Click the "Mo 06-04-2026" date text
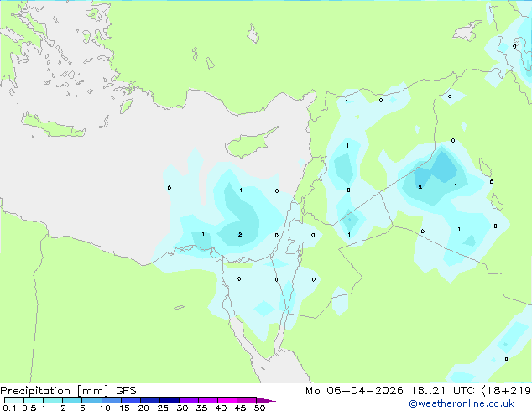The height and width of the screenshot is (411, 532). point(354,391)
